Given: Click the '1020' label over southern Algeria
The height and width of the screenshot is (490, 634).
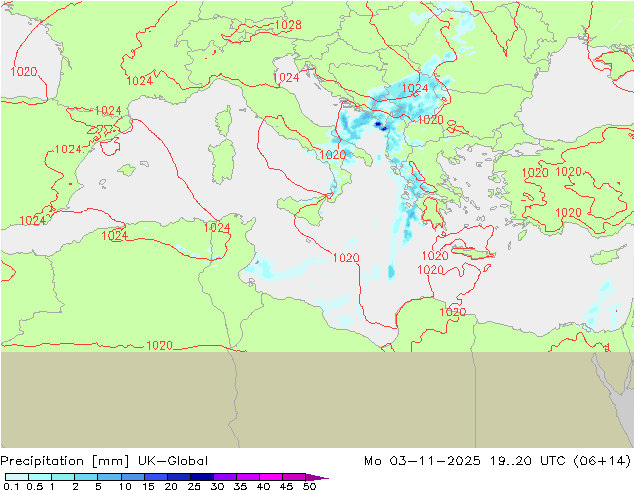Looking at the screenshot, I should point(159,346).
